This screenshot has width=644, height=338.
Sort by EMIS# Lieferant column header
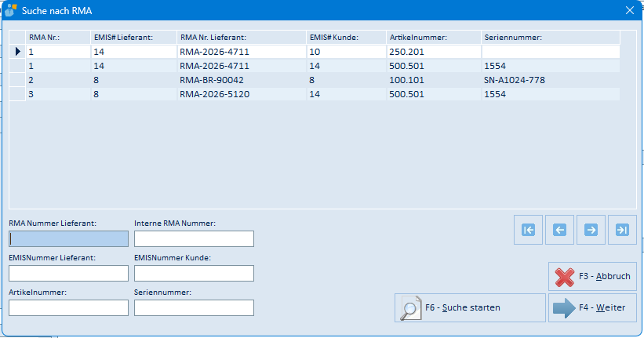click(x=134, y=38)
